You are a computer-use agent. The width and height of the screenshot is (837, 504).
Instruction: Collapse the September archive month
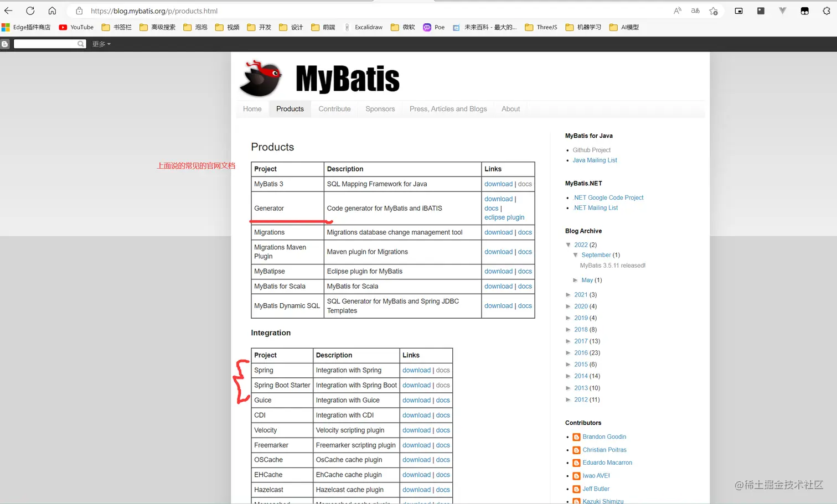[x=576, y=255]
